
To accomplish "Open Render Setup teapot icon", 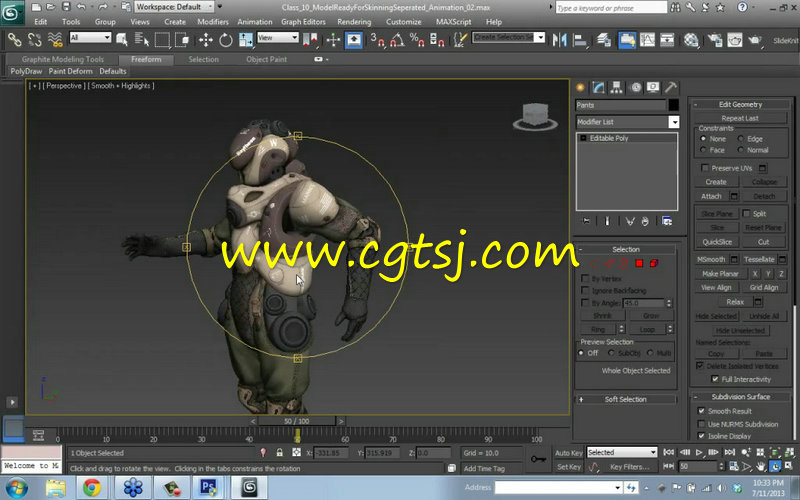I will click(x=715, y=39).
